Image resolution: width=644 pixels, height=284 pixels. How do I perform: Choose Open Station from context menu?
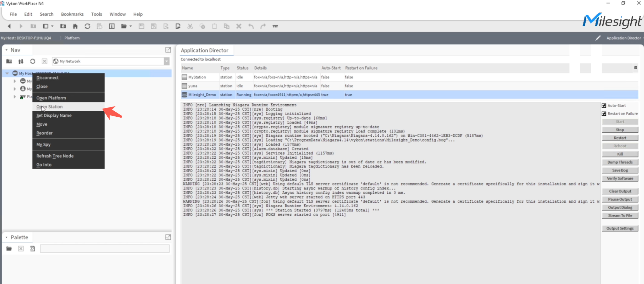coord(68,107)
